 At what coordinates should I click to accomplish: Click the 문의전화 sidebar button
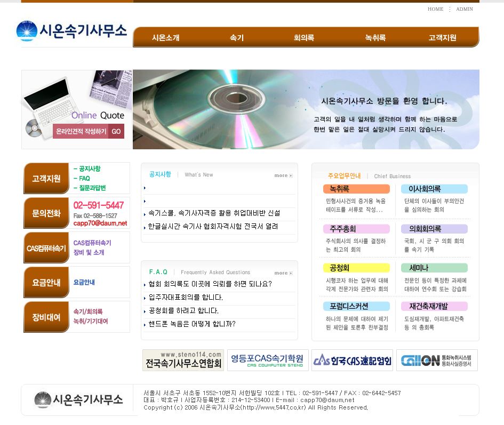(46, 213)
